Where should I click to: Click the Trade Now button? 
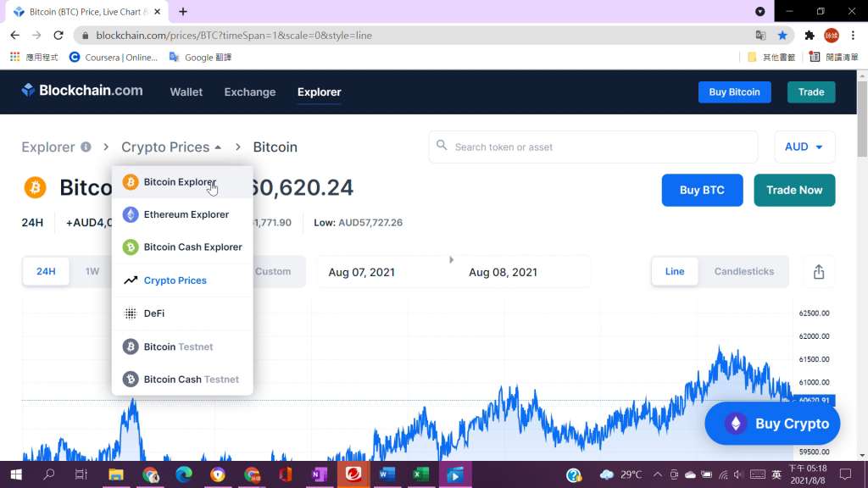pyautogui.click(x=794, y=191)
